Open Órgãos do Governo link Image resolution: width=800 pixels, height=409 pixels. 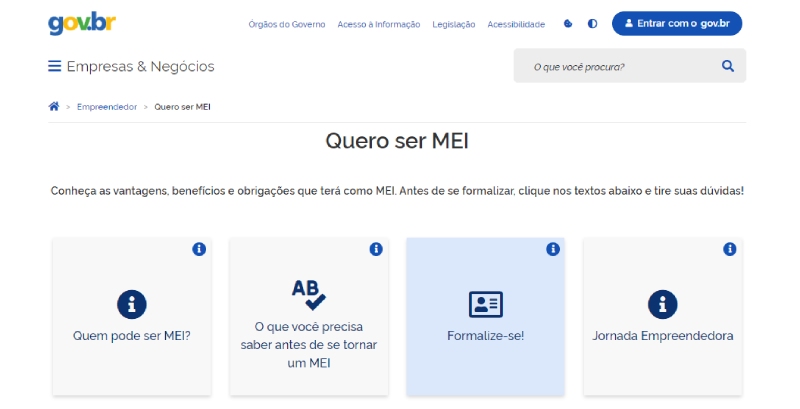[287, 24]
